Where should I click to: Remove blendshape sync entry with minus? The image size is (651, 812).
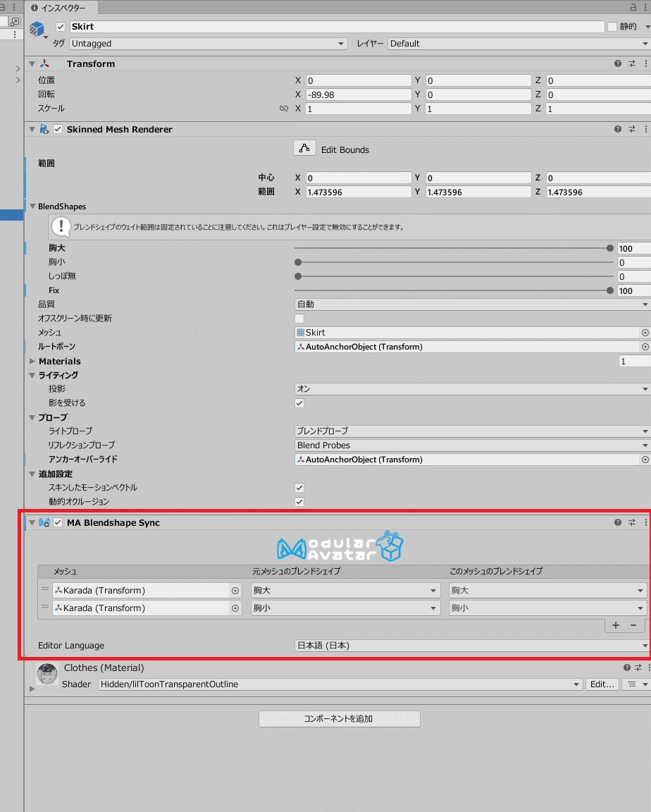(x=633, y=625)
